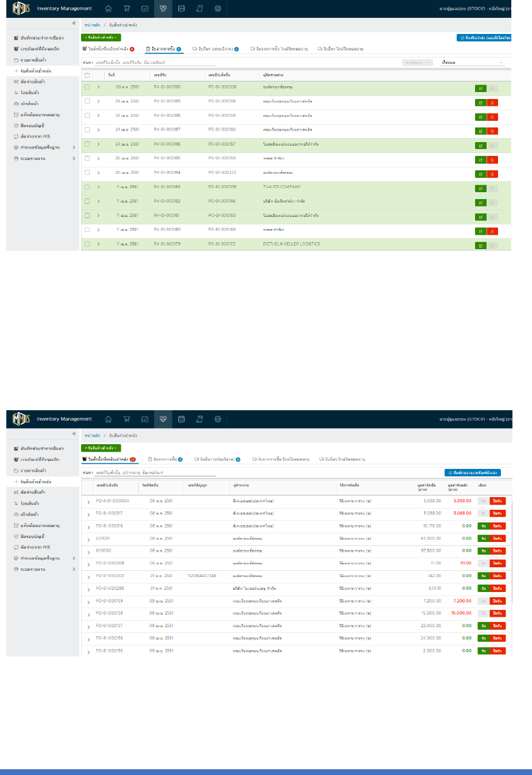Click blue พิมพ์รายงานเวชภัณฑ์ค้างส่ง print button
532x775 pixels.
click(x=473, y=473)
